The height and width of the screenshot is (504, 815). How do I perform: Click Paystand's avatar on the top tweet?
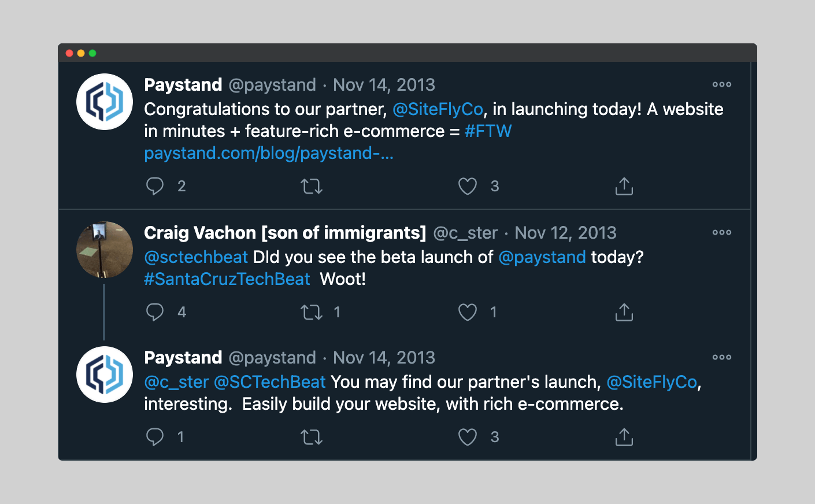pyautogui.click(x=105, y=102)
